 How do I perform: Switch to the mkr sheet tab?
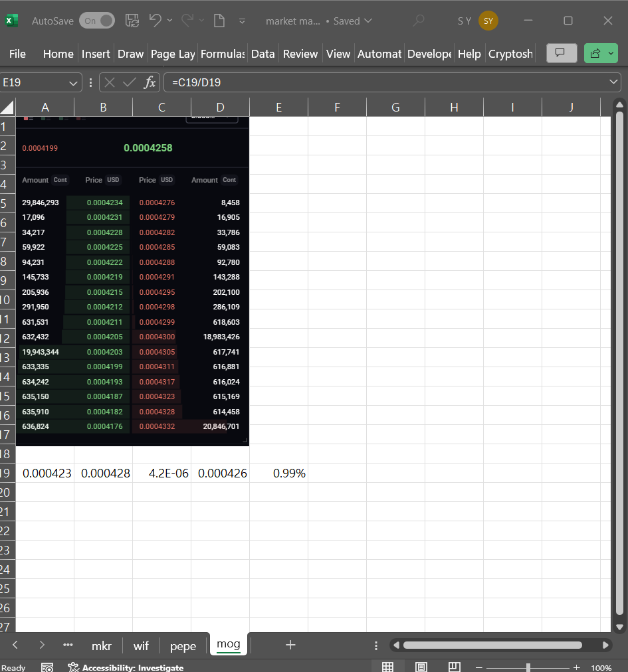point(102,645)
